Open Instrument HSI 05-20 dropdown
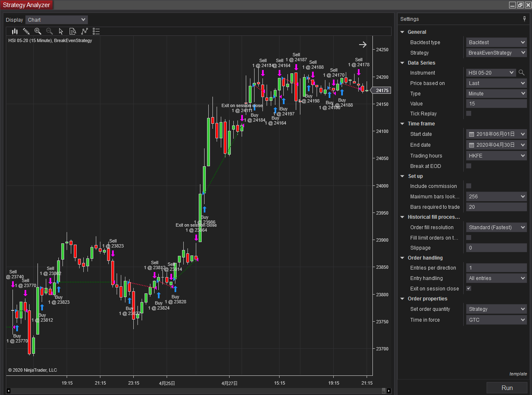This screenshot has height=395, width=532. [x=491, y=72]
